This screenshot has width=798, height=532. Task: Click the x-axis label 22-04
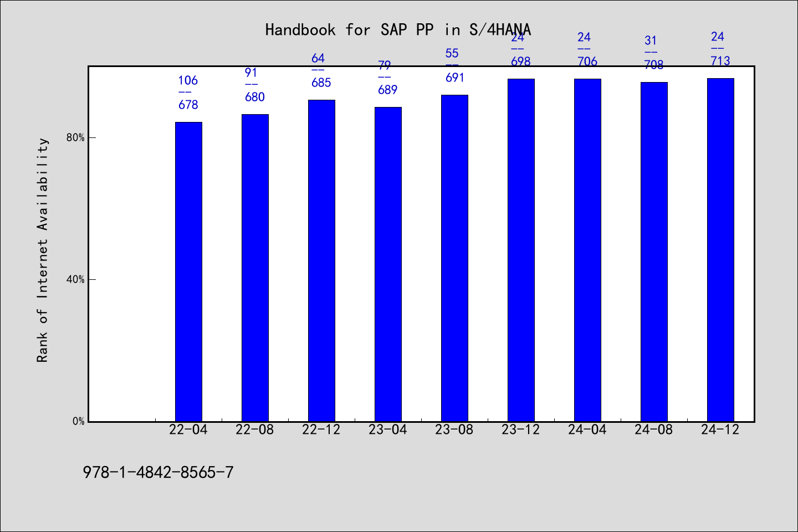click(x=188, y=430)
